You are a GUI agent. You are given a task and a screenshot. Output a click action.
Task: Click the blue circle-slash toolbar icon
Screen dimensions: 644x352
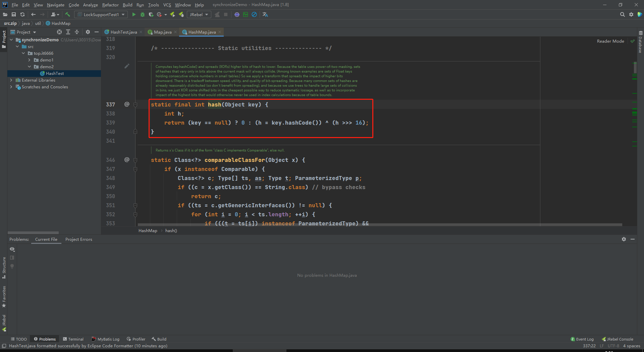[254, 14]
